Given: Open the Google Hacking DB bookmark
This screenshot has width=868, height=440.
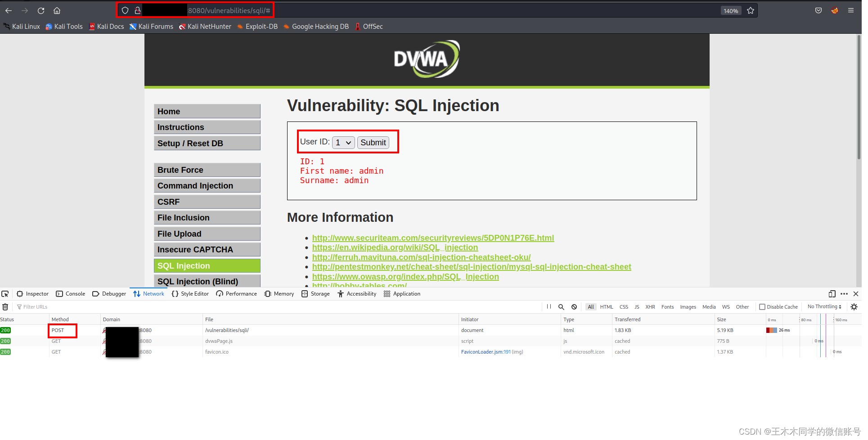Looking at the screenshot, I should click(x=316, y=27).
